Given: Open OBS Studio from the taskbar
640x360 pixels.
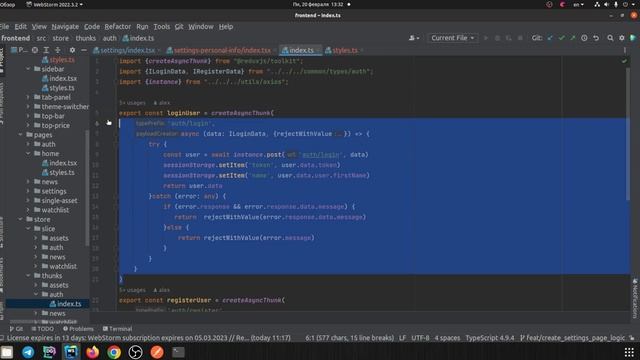Looking at the screenshot, I should (x=136, y=352).
